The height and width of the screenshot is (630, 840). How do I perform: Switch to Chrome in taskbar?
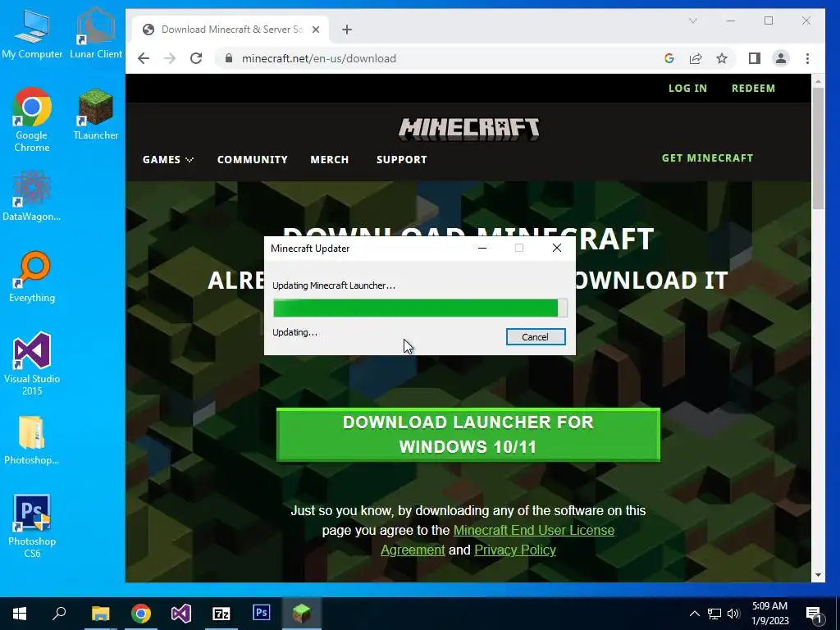141,614
